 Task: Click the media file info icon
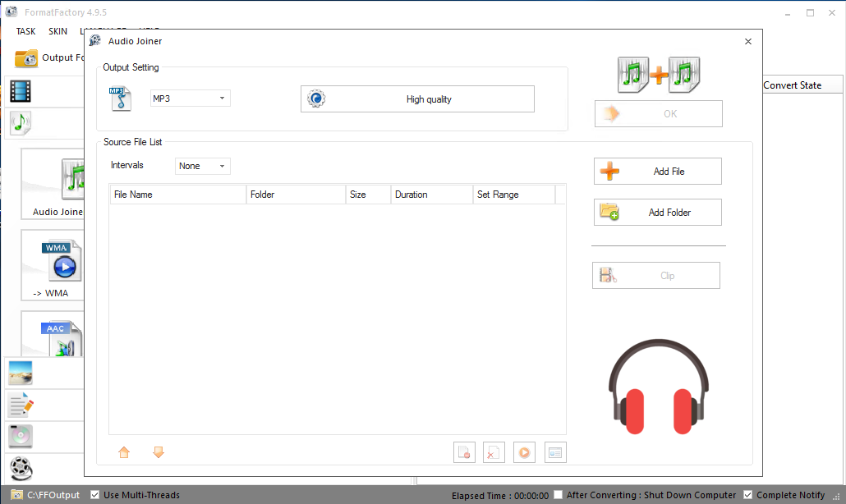tap(555, 453)
